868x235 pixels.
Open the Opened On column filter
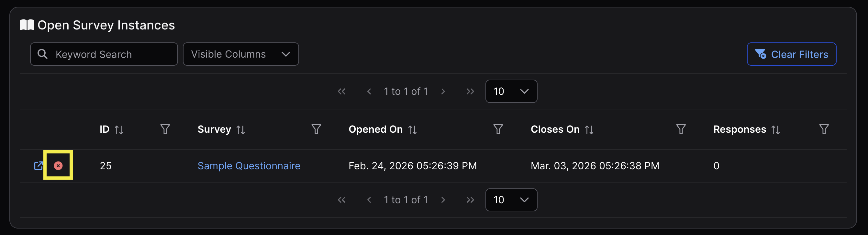[x=498, y=129]
